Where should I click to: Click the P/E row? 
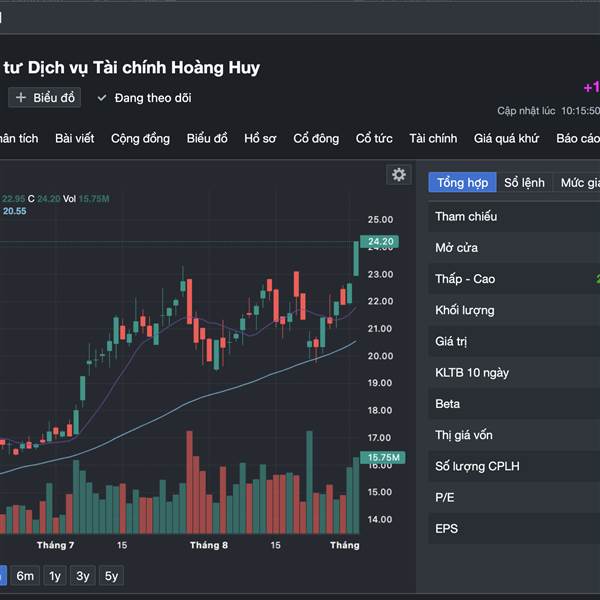514,497
